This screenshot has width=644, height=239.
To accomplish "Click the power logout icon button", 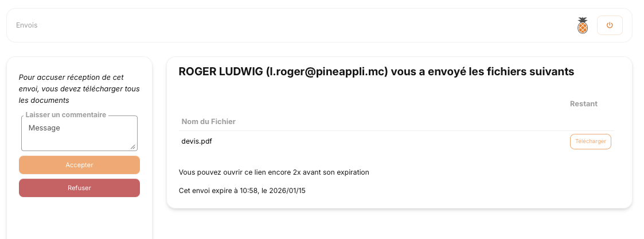I will pyautogui.click(x=610, y=25).
